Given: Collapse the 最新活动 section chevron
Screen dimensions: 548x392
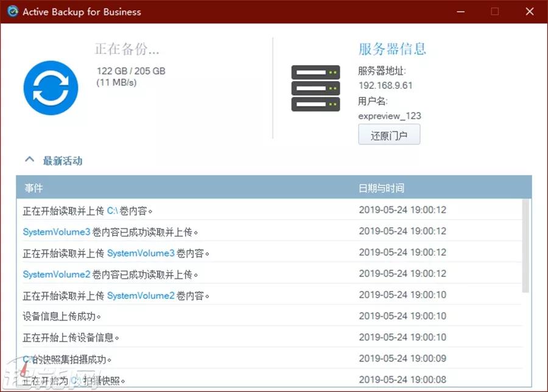Looking at the screenshot, I should click(x=30, y=160).
